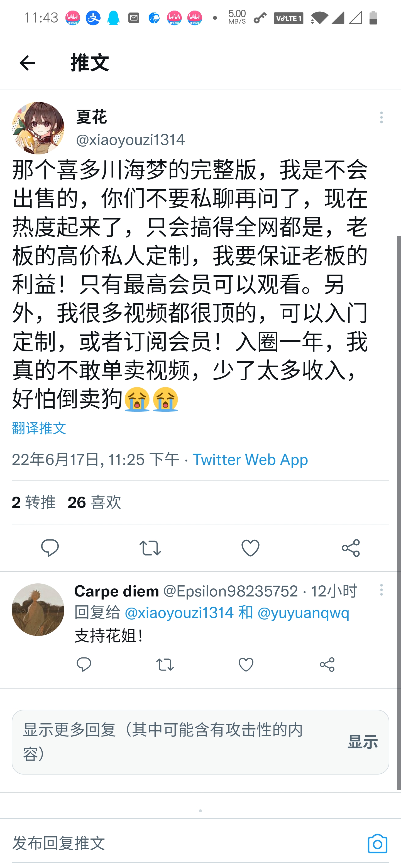View the list of 2 转推
The image size is (401, 868).
coord(34,502)
